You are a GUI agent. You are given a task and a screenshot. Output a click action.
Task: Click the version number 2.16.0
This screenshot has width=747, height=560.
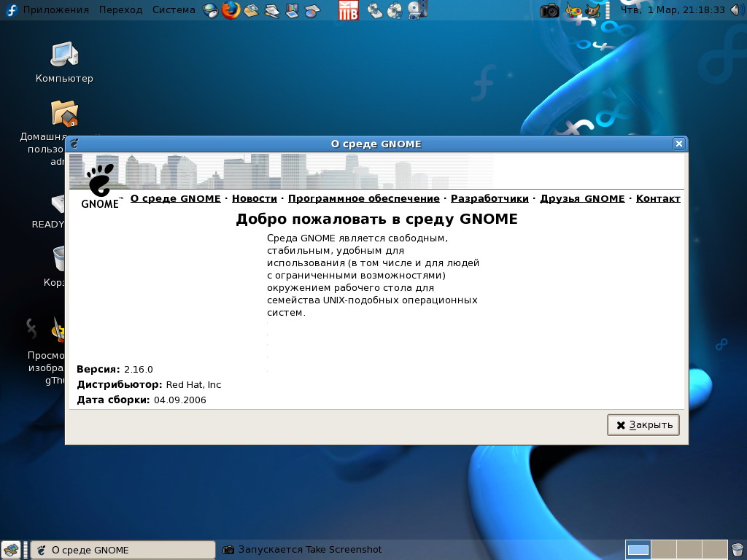(x=138, y=370)
